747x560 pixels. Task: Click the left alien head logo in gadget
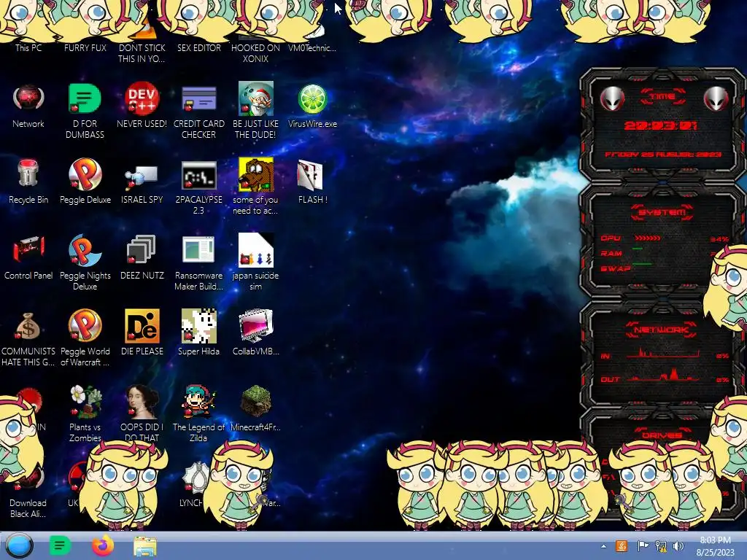612,98
